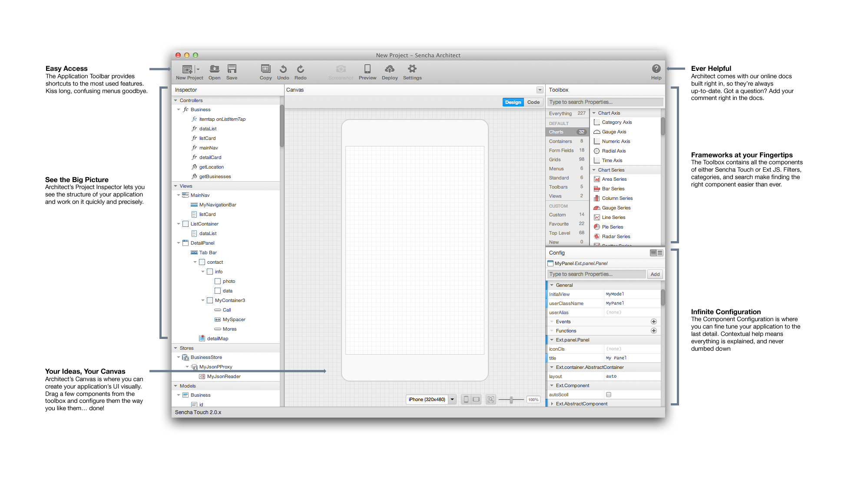Click the Undo arrow icon
The width and height of the screenshot is (868, 478).
click(283, 69)
